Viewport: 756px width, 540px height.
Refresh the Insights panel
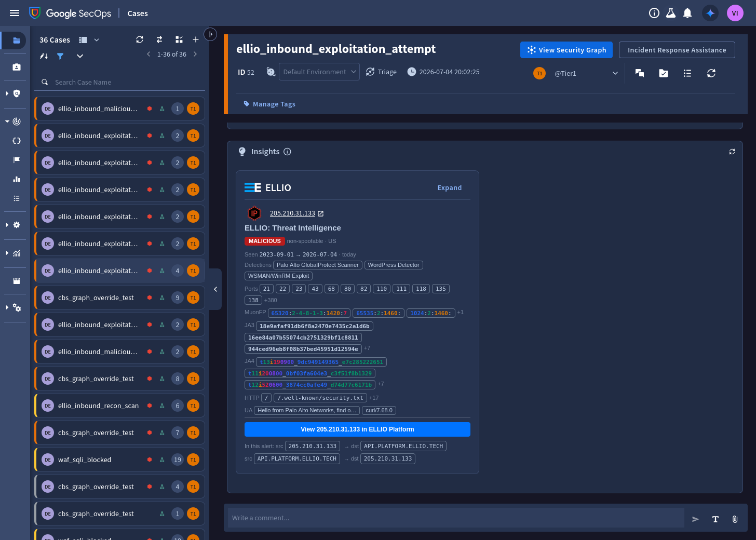[x=732, y=152]
